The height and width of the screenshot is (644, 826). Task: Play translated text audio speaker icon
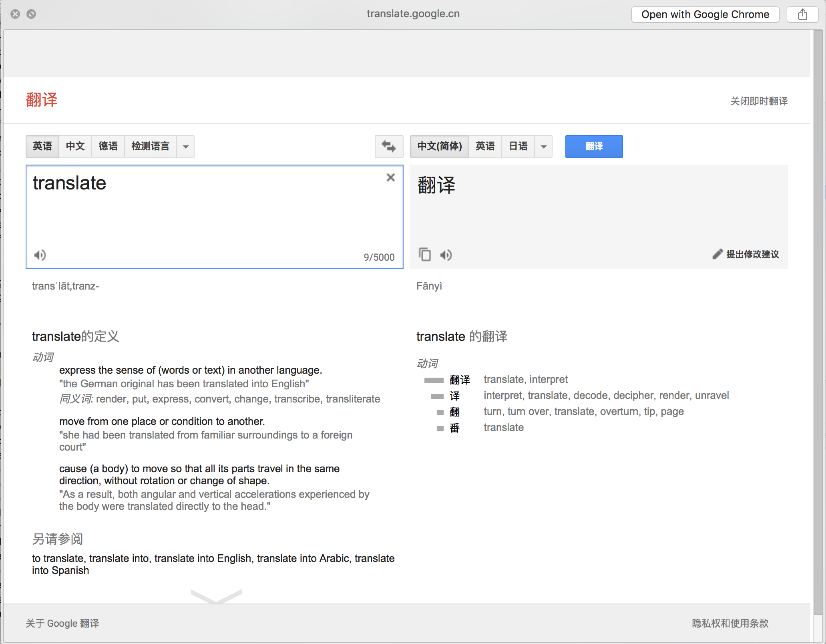pyautogui.click(x=446, y=255)
